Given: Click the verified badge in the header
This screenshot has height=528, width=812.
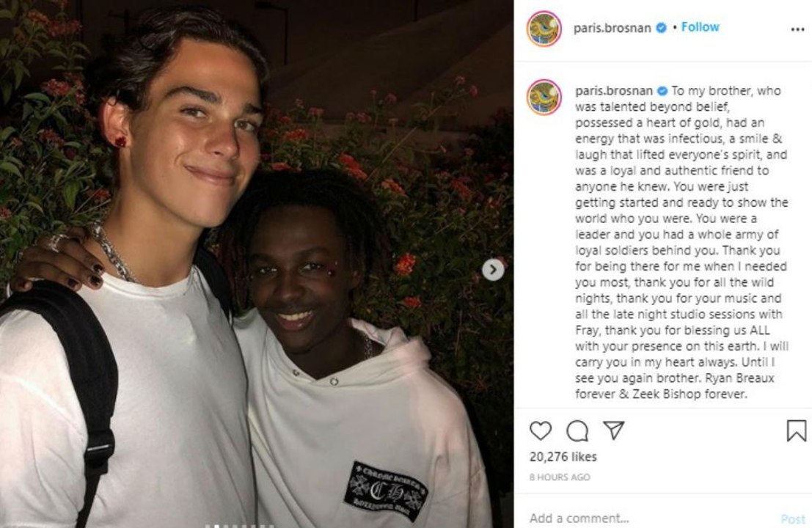Looking at the screenshot, I should pyautogui.click(x=662, y=28).
